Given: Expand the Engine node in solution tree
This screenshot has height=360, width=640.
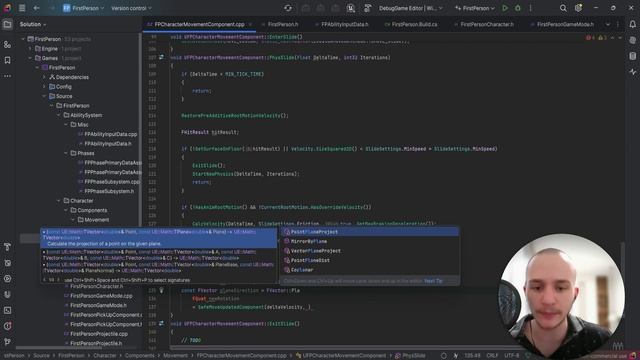Looking at the screenshot, I should point(30,49).
